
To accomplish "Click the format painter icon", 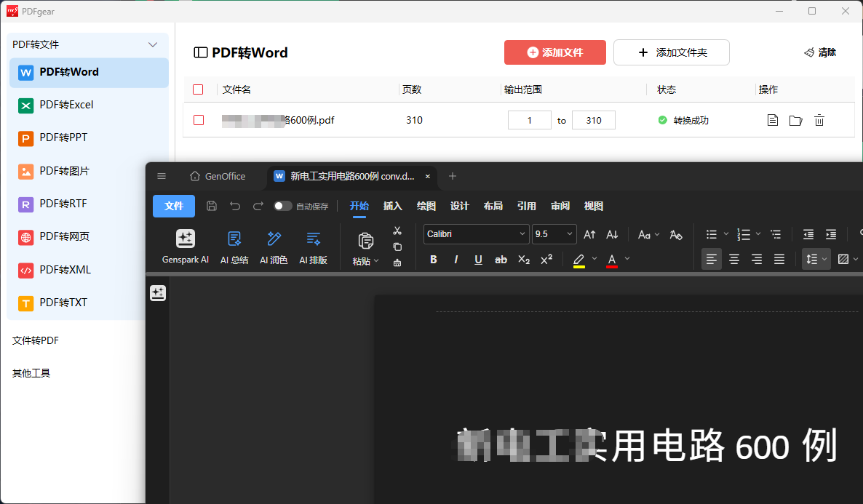I will pyautogui.click(x=397, y=263).
